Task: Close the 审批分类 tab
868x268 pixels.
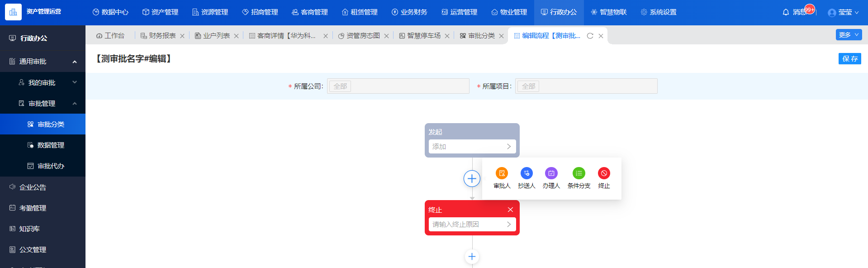Action: tap(501, 36)
